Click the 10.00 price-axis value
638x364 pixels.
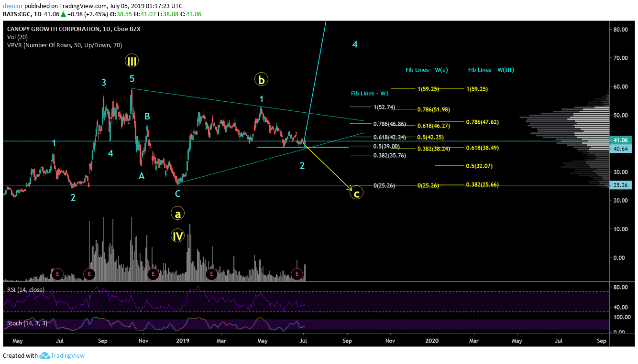click(x=620, y=229)
